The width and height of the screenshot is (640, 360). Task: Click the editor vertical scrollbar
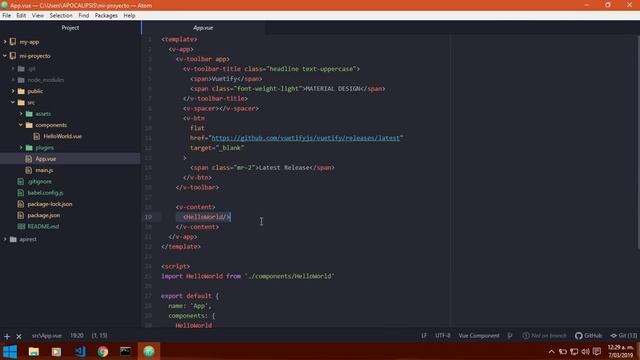click(638, 143)
